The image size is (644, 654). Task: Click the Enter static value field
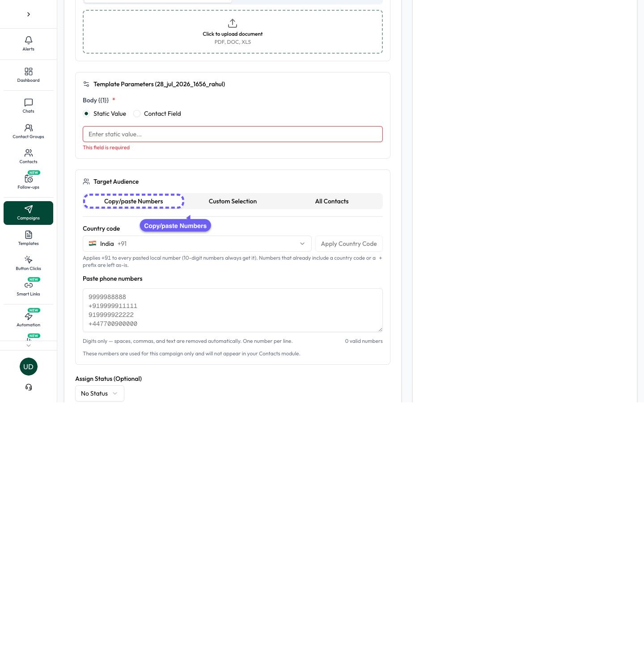pyautogui.click(x=233, y=134)
